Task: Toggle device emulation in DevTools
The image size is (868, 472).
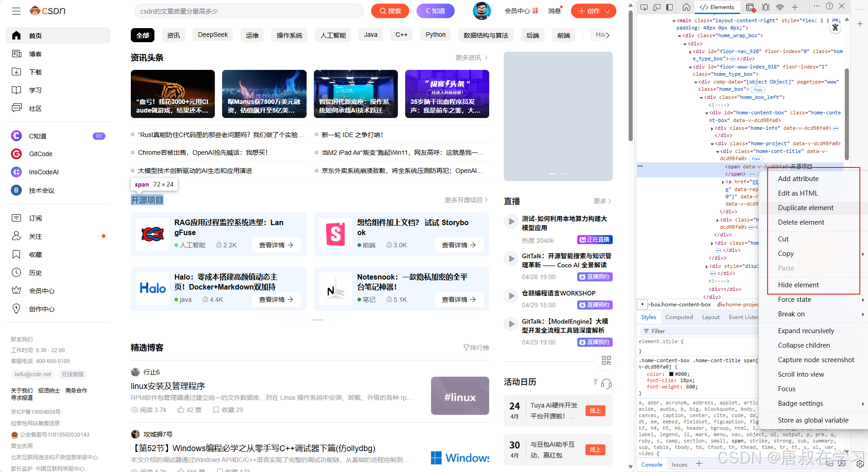Action: pos(657,7)
